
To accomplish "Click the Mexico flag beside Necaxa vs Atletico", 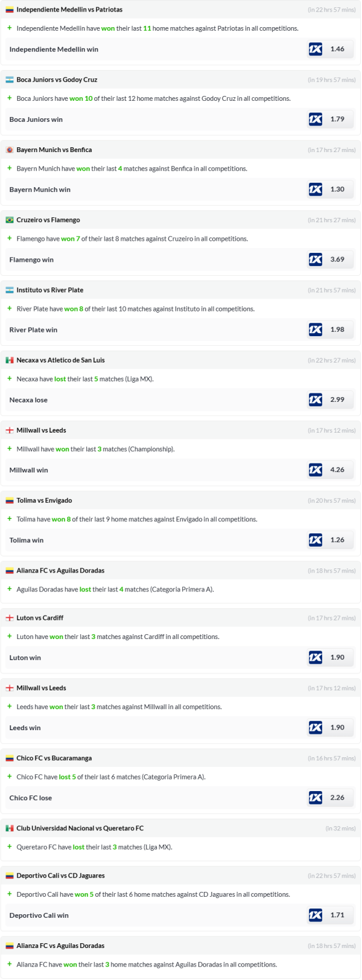I will [x=10, y=360].
